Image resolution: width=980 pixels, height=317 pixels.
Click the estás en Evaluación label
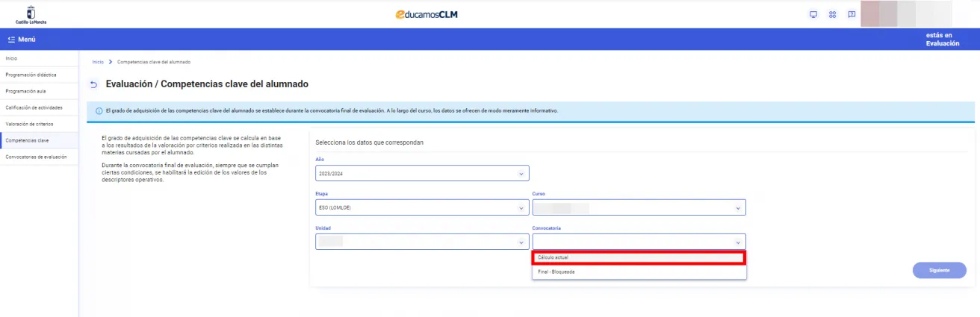point(942,39)
